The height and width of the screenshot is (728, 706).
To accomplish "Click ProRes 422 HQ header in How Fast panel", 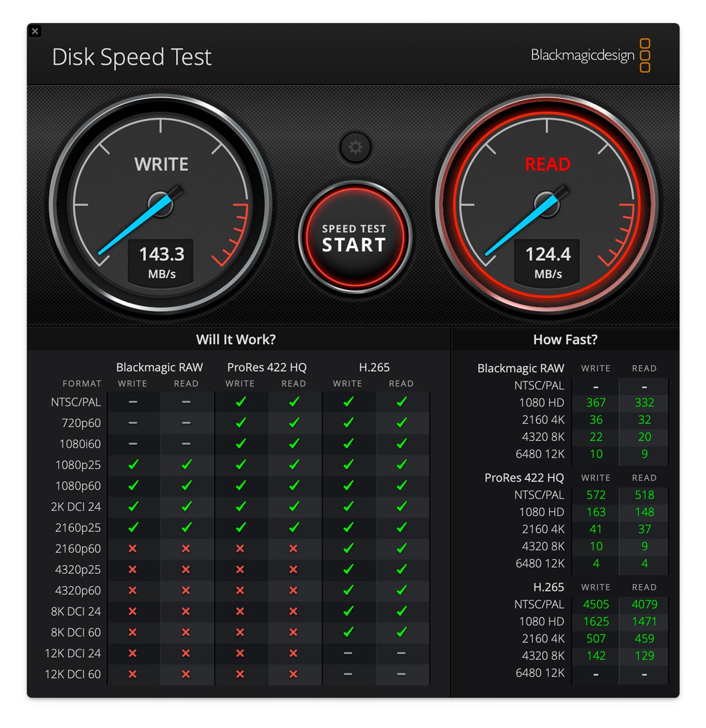I will [x=524, y=478].
